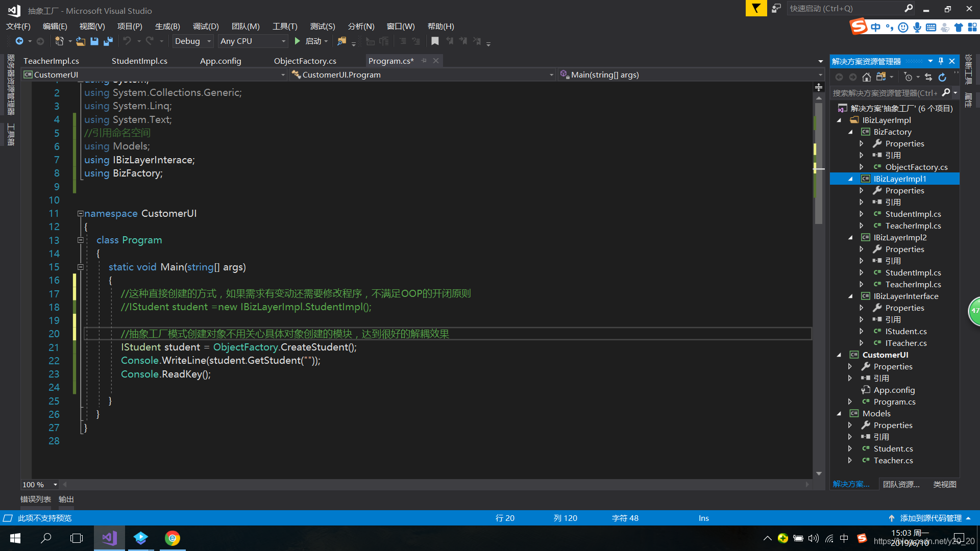Collapse the namespace CustomerUI code block
This screenshot has height=551, width=980.
pyautogui.click(x=80, y=214)
